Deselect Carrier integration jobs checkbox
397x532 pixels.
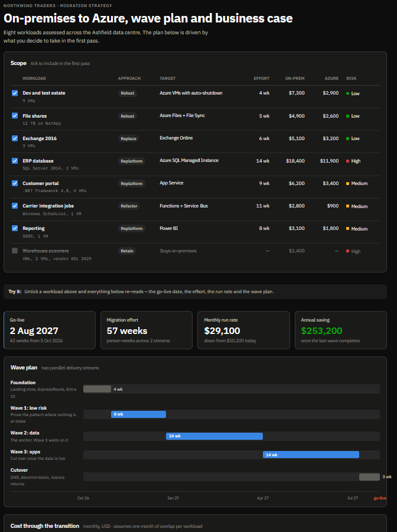15,206
